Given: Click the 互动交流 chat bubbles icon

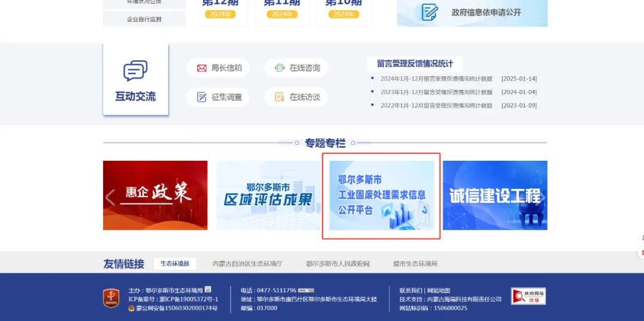Looking at the screenshot, I should (135, 71).
